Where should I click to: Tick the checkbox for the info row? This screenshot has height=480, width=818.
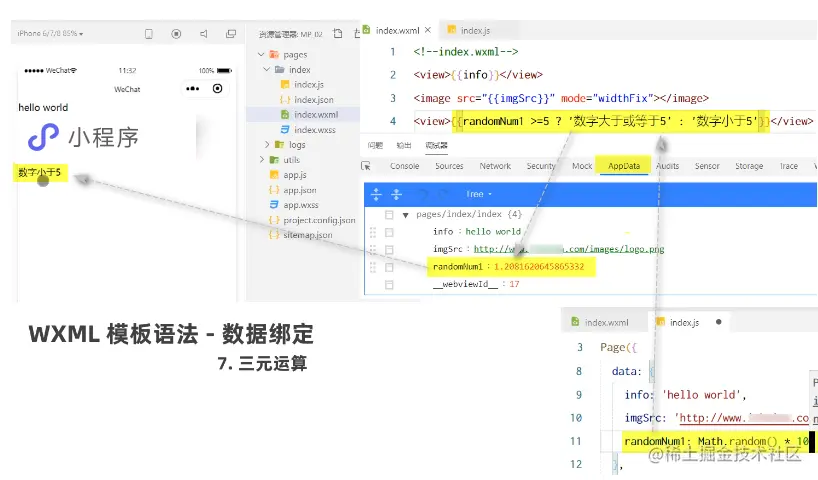[389, 232]
